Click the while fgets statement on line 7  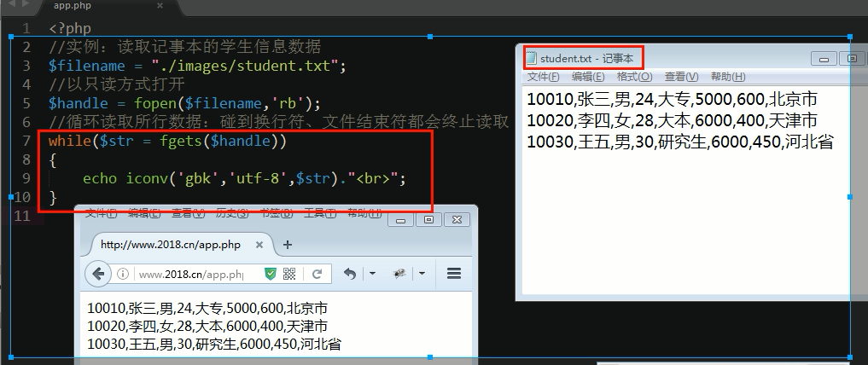pos(168,141)
